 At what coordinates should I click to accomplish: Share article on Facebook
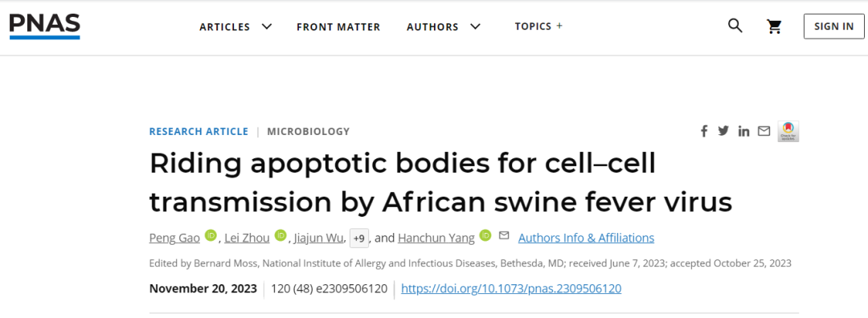click(704, 131)
